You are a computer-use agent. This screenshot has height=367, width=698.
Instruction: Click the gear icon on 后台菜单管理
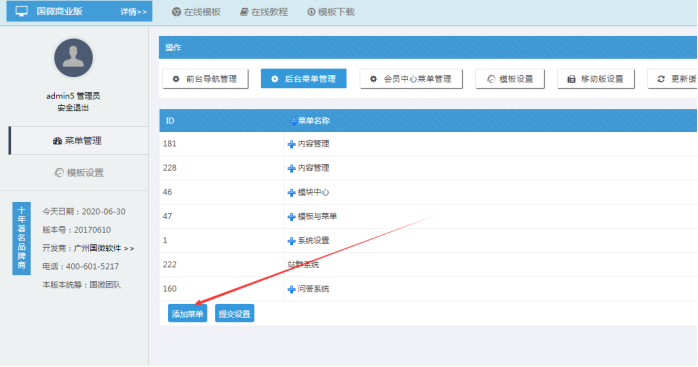275,79
